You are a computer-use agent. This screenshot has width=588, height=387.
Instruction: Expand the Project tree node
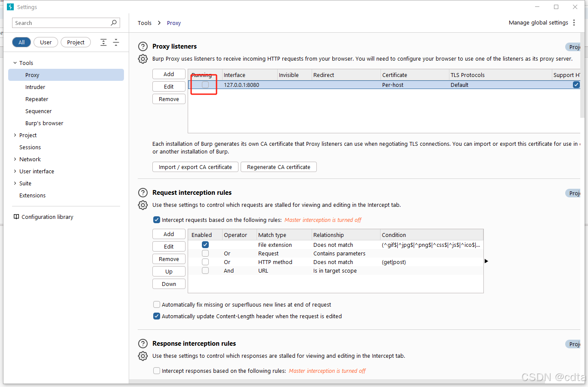pos(15,135)
